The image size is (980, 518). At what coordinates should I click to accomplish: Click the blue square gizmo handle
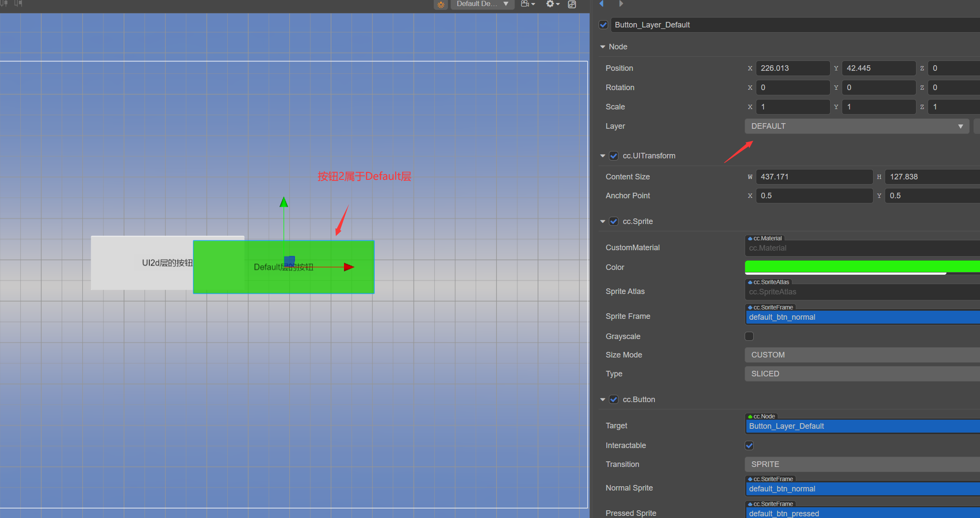pos(289,261)
